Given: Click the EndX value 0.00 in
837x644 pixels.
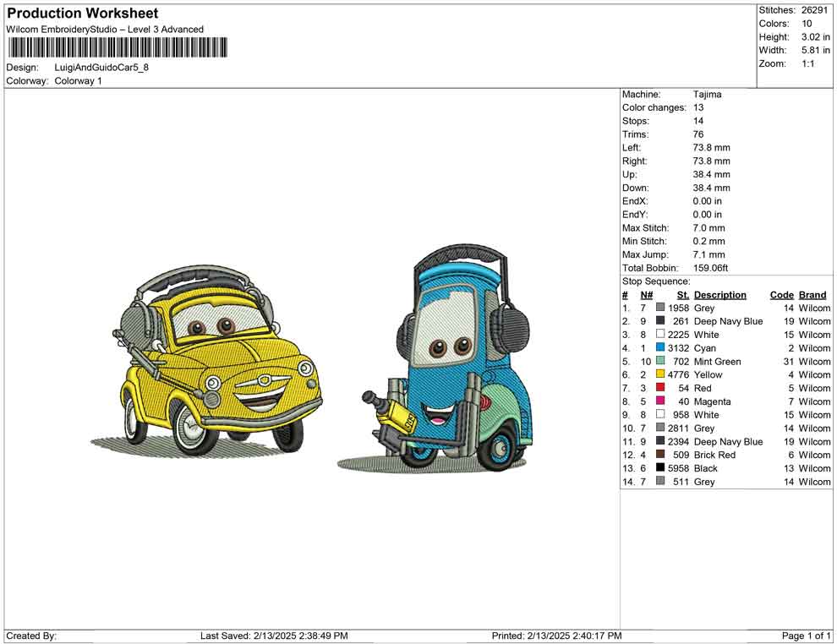Looking at the screenshot, I should (708, 201).
